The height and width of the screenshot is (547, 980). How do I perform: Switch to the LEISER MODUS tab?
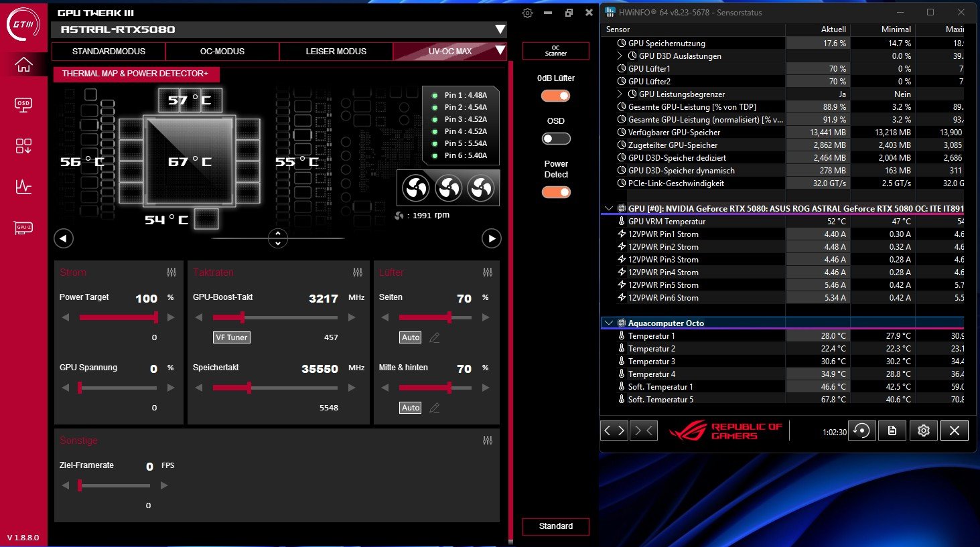[x=336, y=51]
